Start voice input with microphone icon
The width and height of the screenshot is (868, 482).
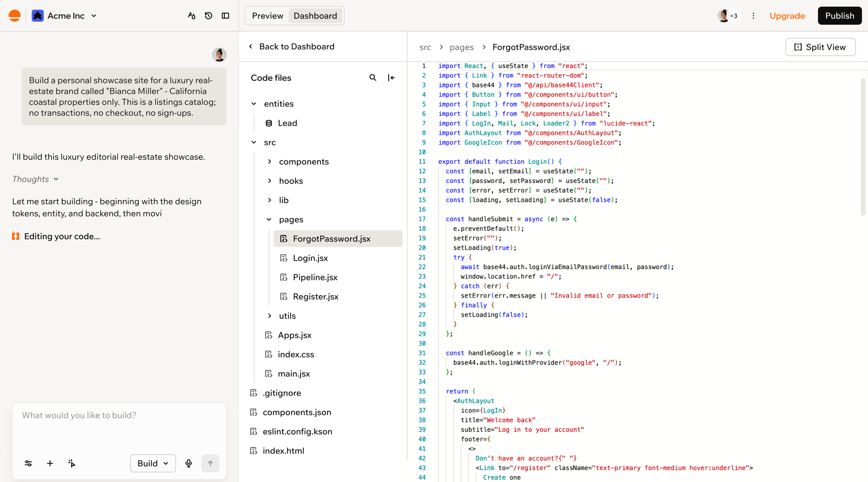pos(189,464)
